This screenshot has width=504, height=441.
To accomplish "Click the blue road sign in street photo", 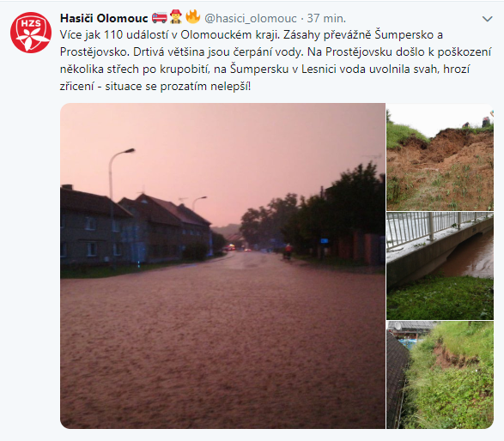I will point(325,240).
